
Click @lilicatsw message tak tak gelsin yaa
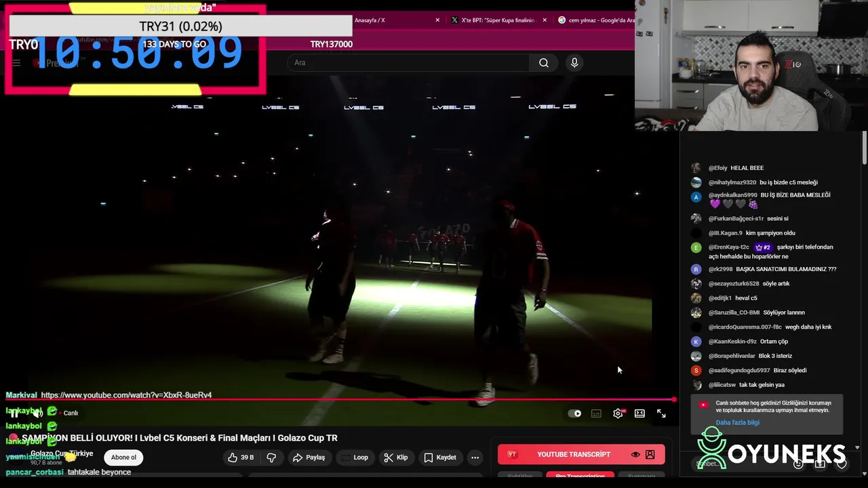click(x=762, y=385)
